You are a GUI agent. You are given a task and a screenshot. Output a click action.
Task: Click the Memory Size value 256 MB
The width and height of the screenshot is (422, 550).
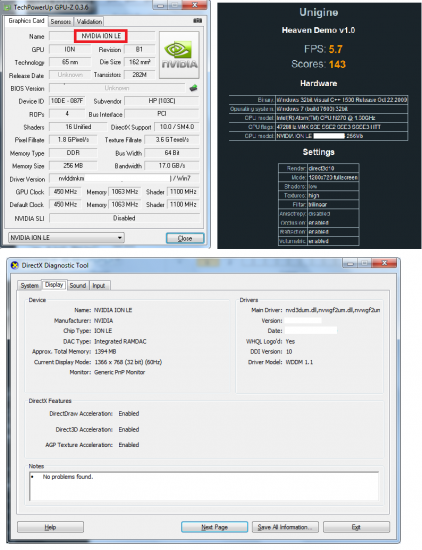73,166
